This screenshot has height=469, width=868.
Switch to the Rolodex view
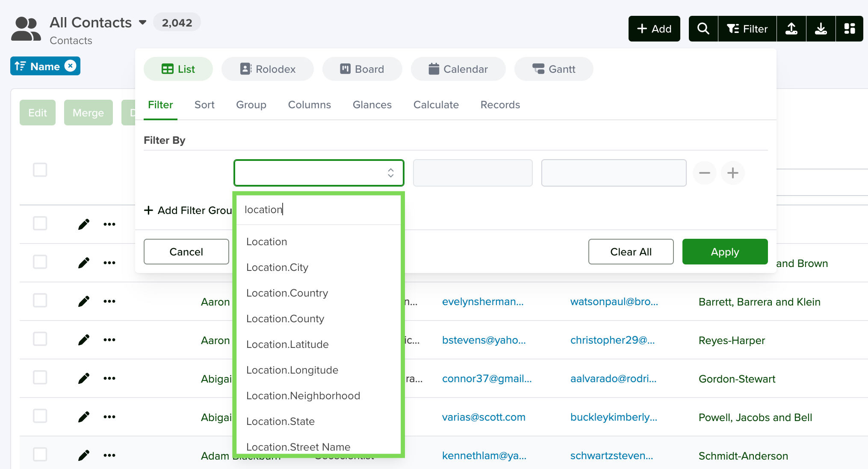point(268,69)
